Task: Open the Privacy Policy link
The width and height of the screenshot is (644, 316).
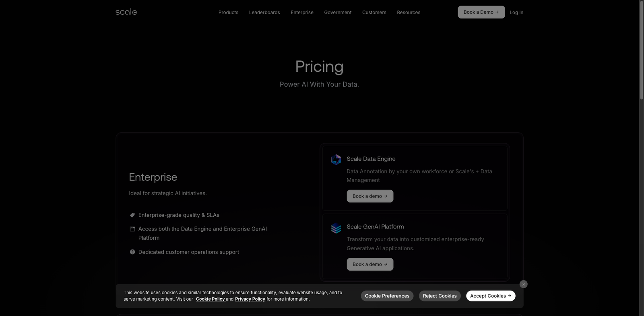Action: tap(250, 299)
